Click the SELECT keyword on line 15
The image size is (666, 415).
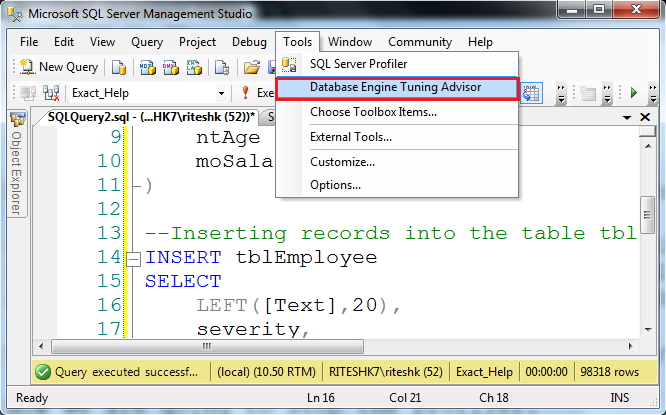pyautogui.click(x=183, y=282)
